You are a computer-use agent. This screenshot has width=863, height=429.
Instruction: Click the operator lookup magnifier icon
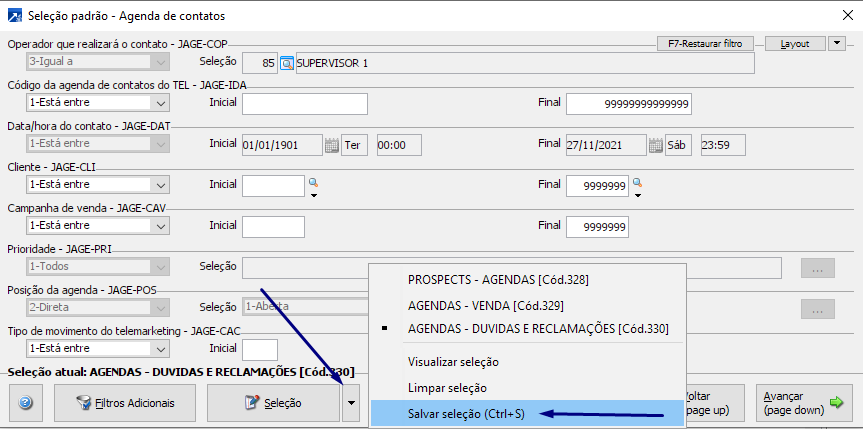pyautogui.click(x=287, y=63)
